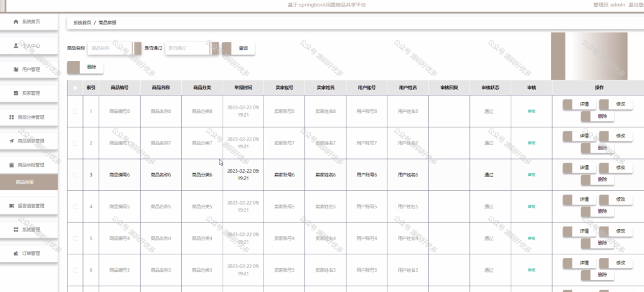Open the 是否通过 dropdown filter
The image size is (644, 292).
[x=192, y=48]
